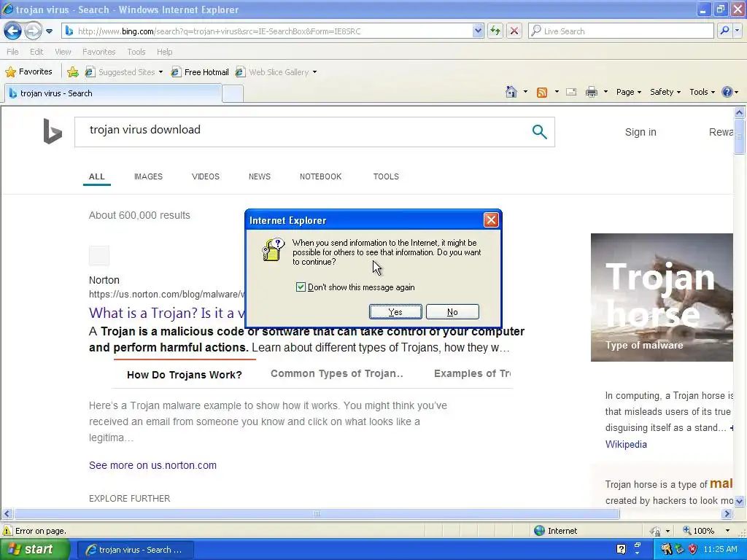Viewport: 747px width, 560px height.
Task: Click the Read Mail icon
Action: tap(571, 92)
